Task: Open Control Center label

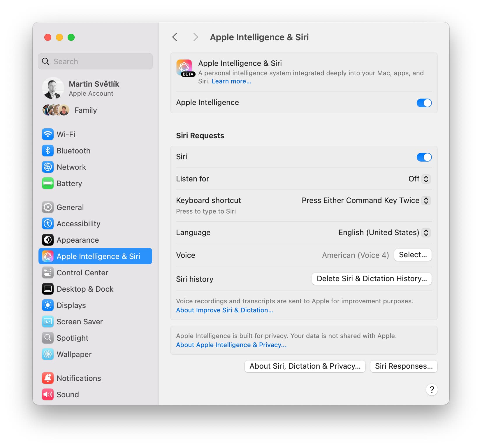Action: click(x=82, y=273)
